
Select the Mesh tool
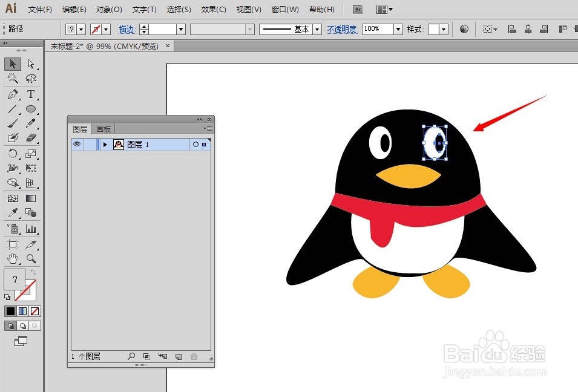click(x=13, y=198)
